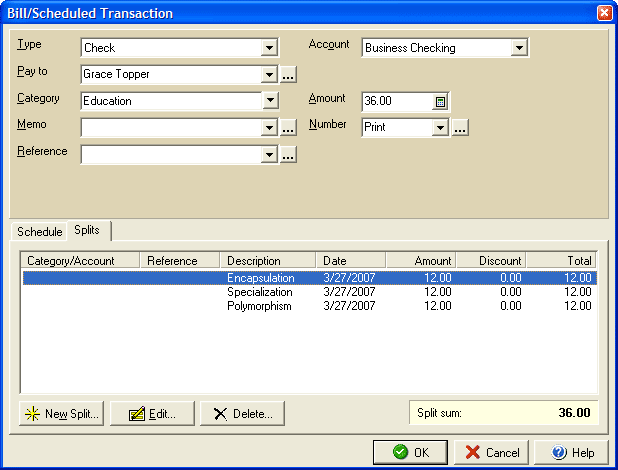Click ellipsis button next to Number field

click(x=460, y=128)
